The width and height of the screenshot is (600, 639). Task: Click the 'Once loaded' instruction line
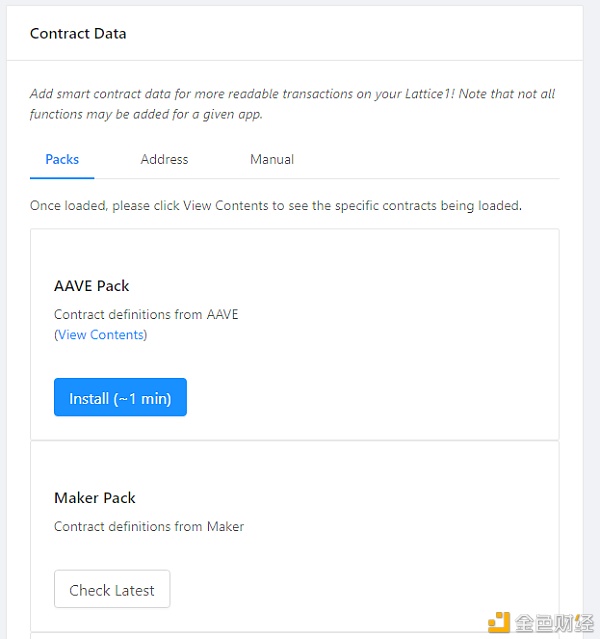276,205
